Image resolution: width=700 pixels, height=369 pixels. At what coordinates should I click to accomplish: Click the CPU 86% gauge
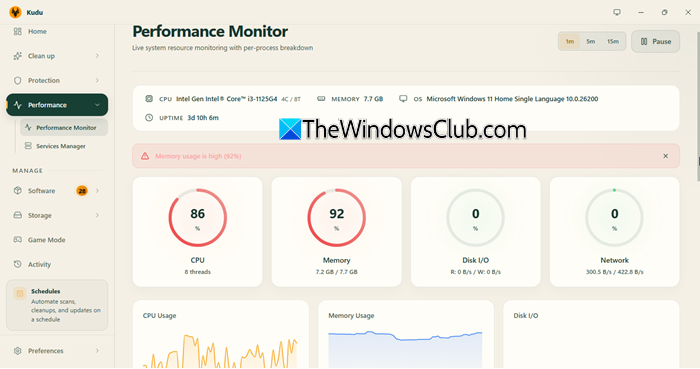click(x=197, y=218)
